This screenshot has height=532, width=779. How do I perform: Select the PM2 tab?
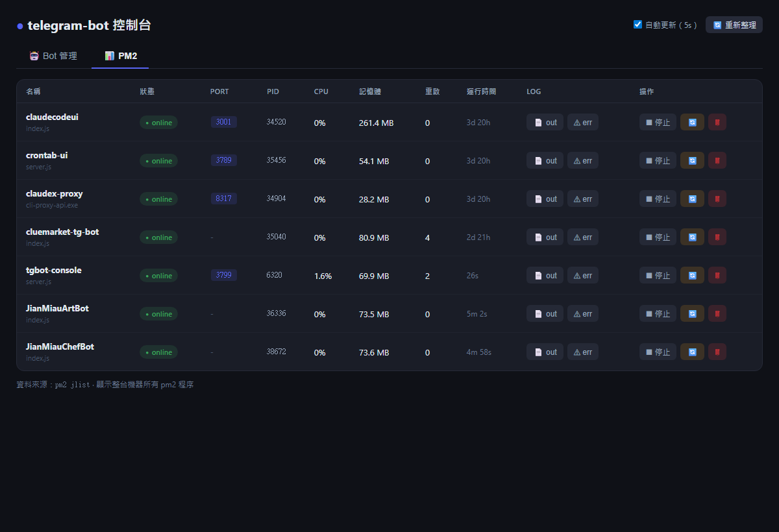(x=121, y=56)
